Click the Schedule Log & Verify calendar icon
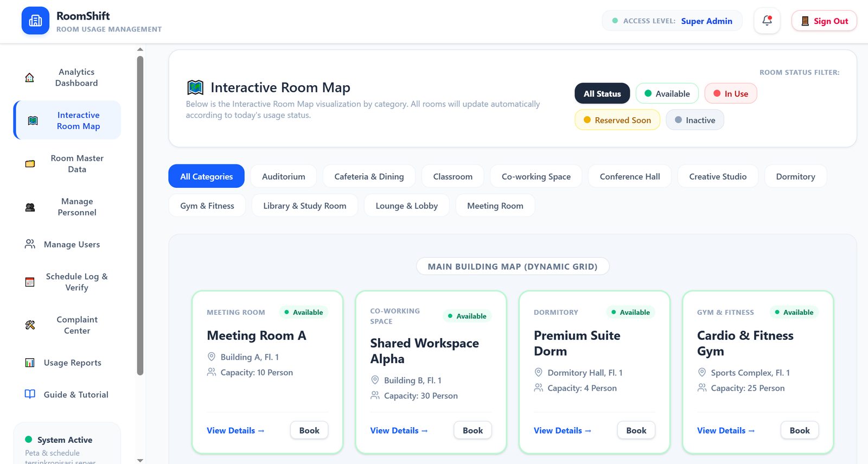868x464 pixels. (x=30, y=282)
